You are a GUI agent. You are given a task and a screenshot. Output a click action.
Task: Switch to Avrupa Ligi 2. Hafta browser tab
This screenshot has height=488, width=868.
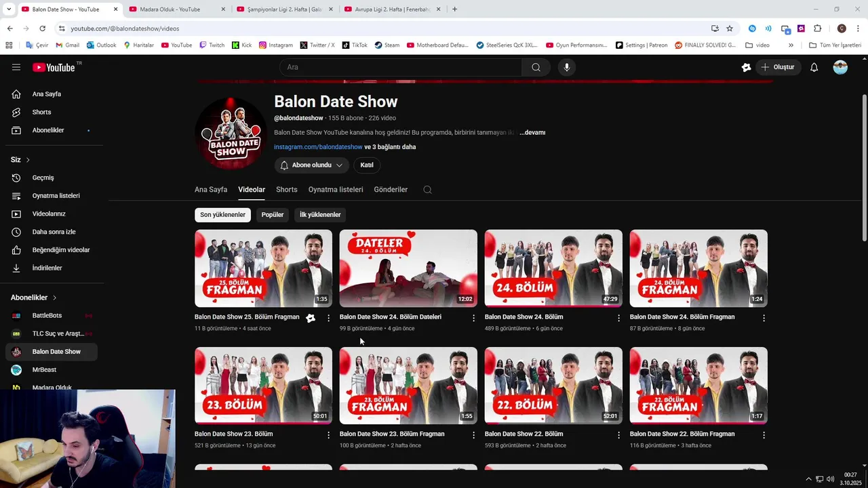point(391,9)
